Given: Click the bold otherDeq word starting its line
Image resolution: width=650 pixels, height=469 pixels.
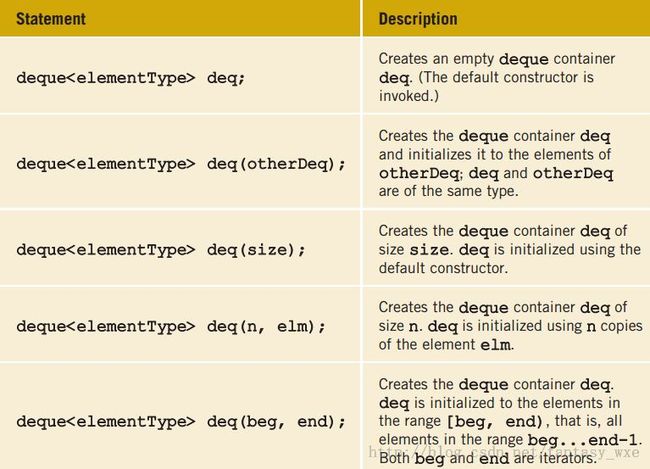Looking at the screenshot, I should 419,173.
